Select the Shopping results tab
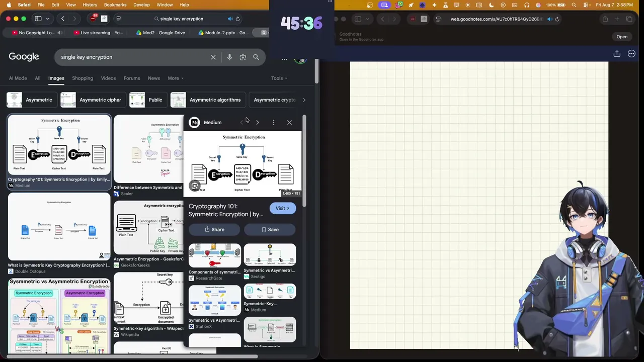The width and height of the screenshot is (644, 362). pyautogui.click(x=83, y=78)
